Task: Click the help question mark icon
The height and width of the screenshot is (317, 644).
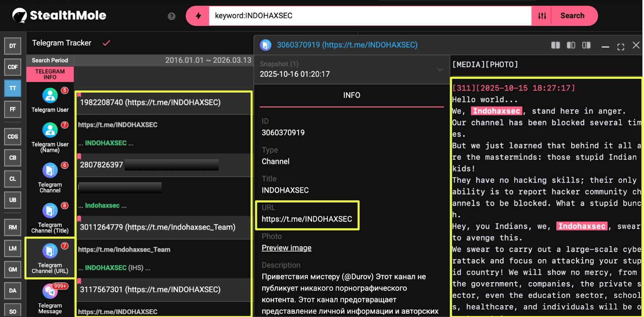Action: point(171,16)
